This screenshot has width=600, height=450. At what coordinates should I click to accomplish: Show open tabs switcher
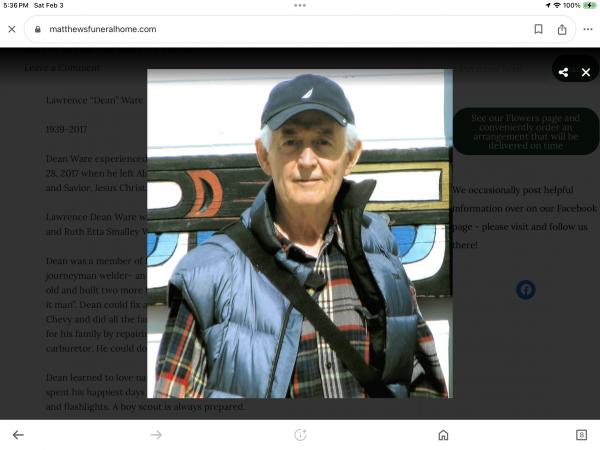(581, 435)
